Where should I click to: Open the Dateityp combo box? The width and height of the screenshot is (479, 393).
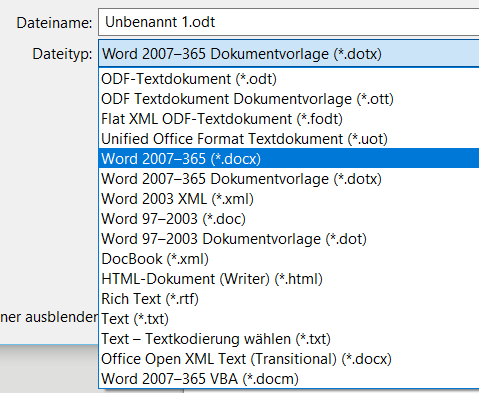click(x=289, y=54)
